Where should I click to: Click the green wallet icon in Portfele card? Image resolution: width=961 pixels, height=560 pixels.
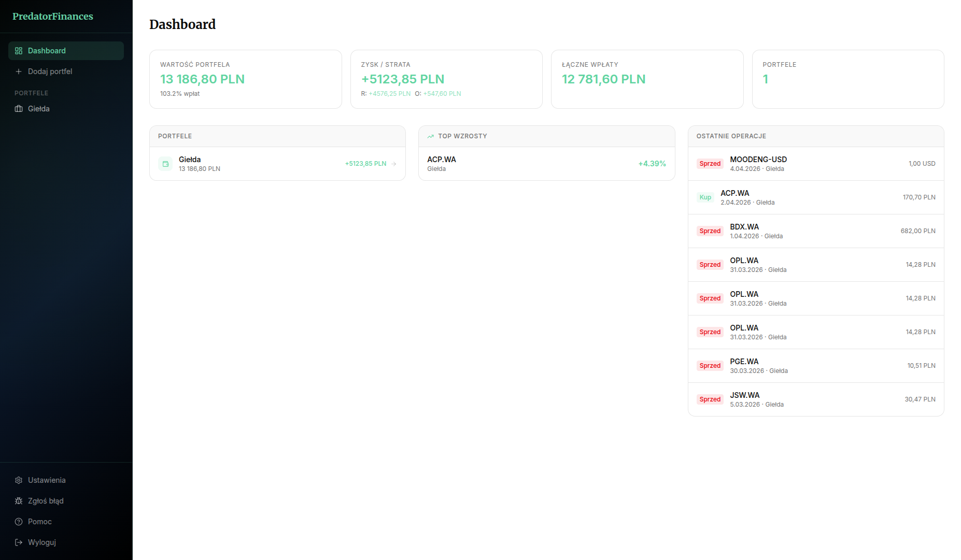pos(165,164)
